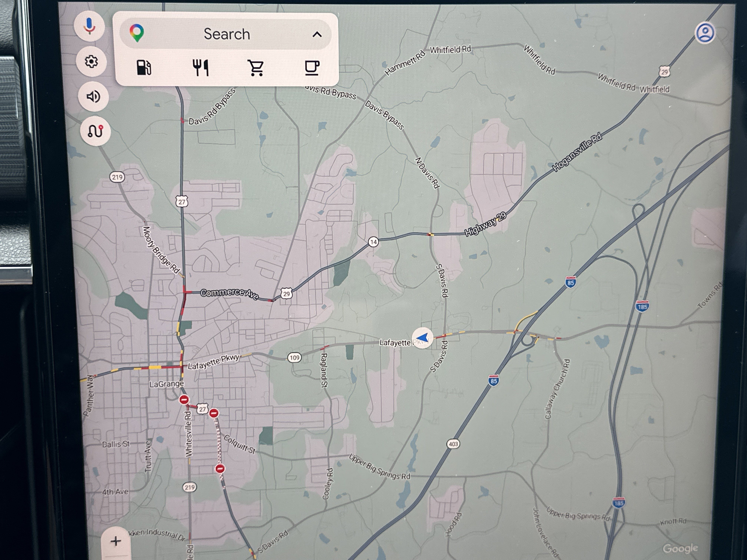Tap the blue current location arrow
Image resolution: width=747 pixels, height=560 pixels.
(x=422, y=338)
